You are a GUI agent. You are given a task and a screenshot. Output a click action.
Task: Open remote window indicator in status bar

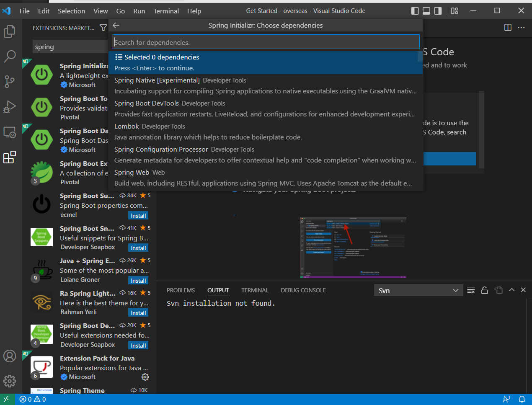pos(6,399)
